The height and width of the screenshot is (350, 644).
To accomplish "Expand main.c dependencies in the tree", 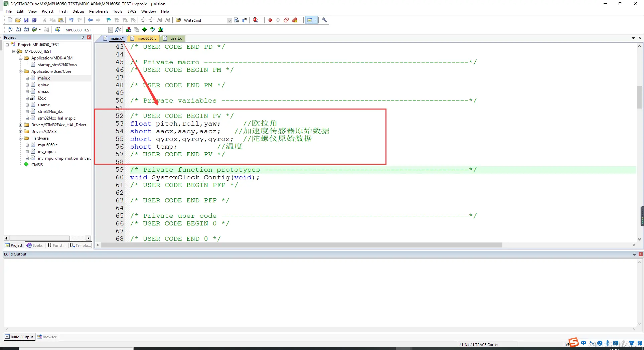I will (x=27, y=78).
